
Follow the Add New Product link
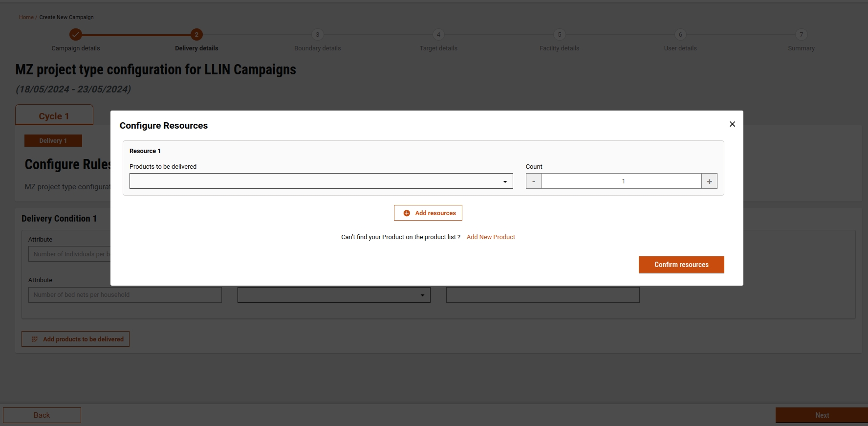(491, 237)
